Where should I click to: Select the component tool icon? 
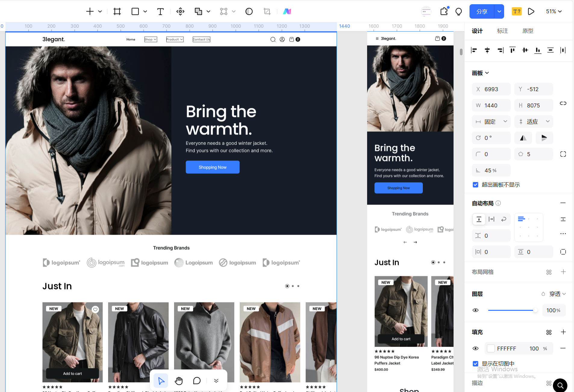coord(180,11)
